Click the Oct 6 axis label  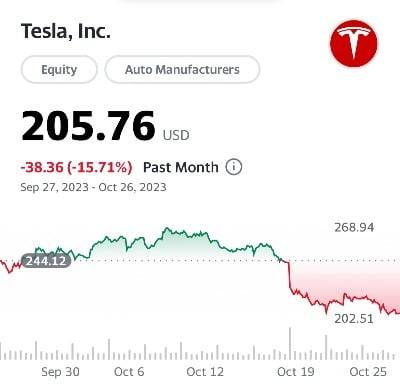point(129,372)
